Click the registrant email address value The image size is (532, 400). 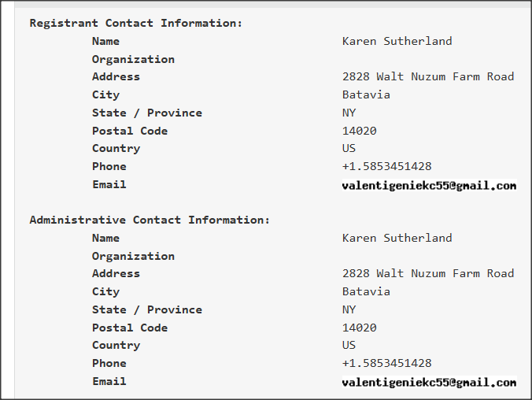429,186
